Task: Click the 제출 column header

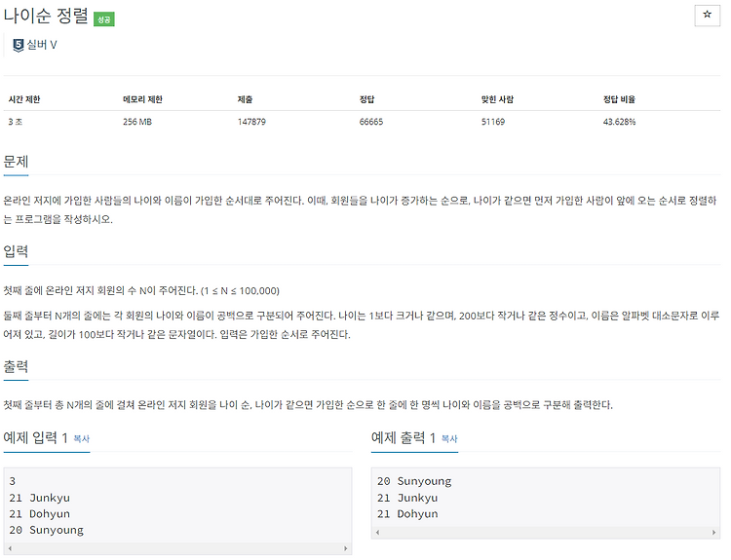Action: click(x=246, y=99)
